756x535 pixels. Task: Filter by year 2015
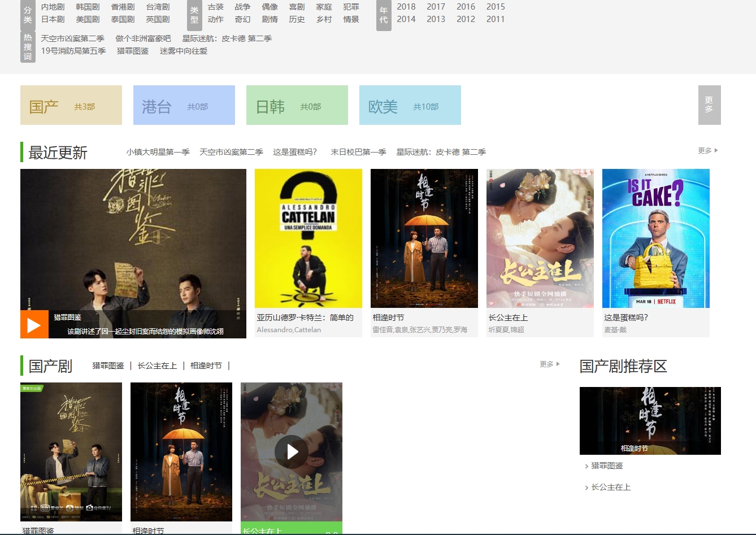click(496, 7)
